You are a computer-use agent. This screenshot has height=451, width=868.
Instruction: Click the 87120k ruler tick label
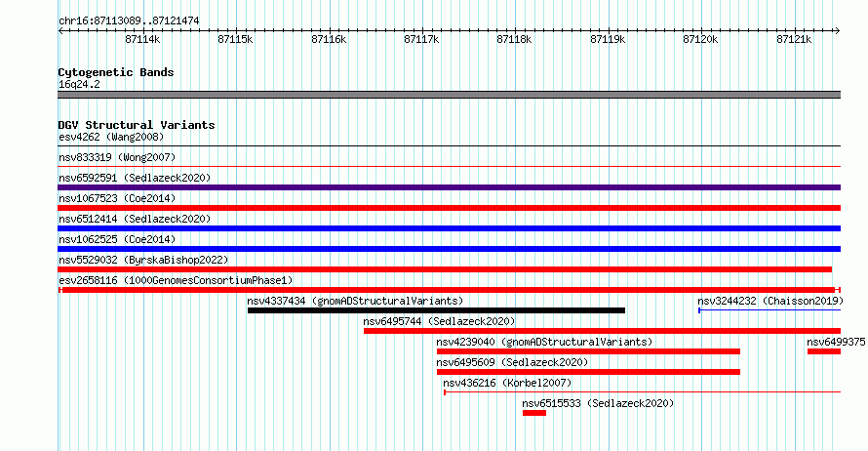point(700,39)
